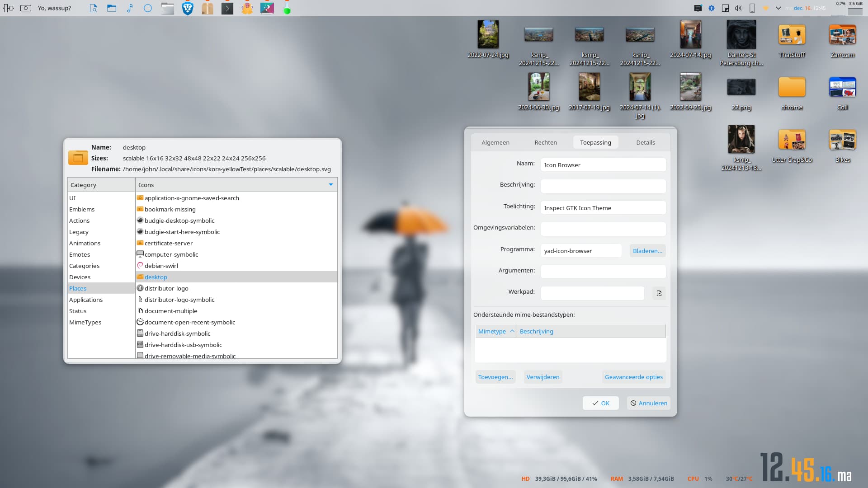This screenshot has width=868, height=488.
Task: Click the Toevoegen... button
Action: [x=495, y=377]
